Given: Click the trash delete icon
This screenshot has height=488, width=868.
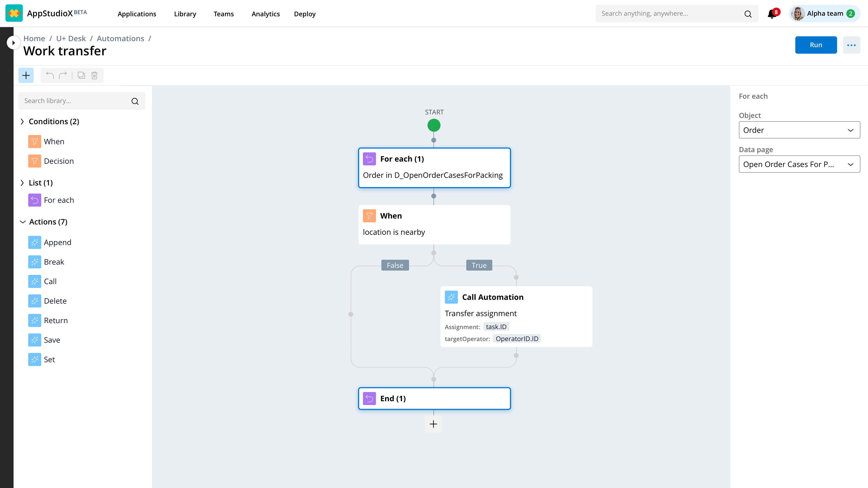Looking at the screenshot, I should (94, 75).
